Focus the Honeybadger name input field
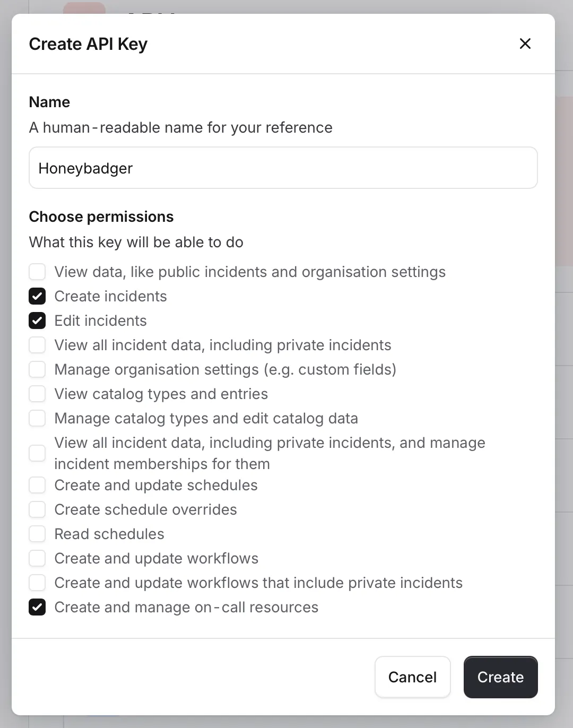 pos(283,168)
